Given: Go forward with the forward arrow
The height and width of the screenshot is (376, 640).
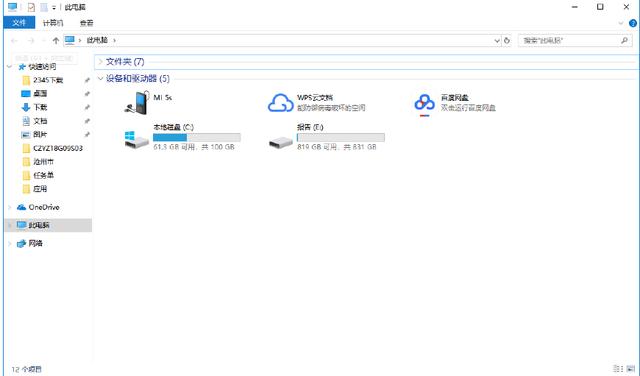Looking at the screenshot, I should coord(31,40).
